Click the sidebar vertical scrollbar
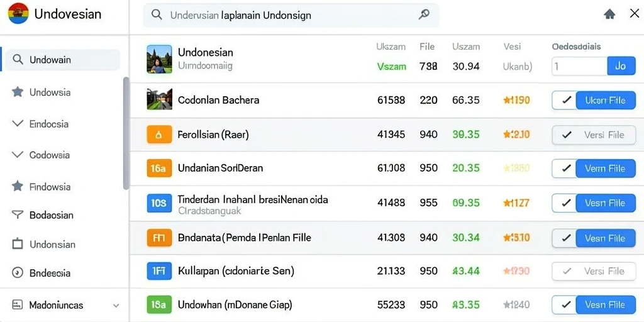 tap(126, 133)
